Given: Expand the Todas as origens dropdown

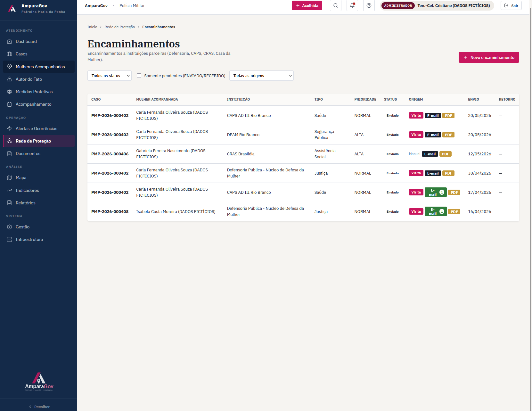Looking at the screenshot, I should coord(261,76).
